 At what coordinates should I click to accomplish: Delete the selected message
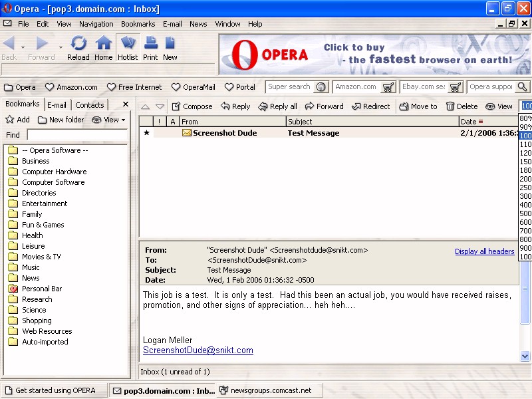click(462, 106)
